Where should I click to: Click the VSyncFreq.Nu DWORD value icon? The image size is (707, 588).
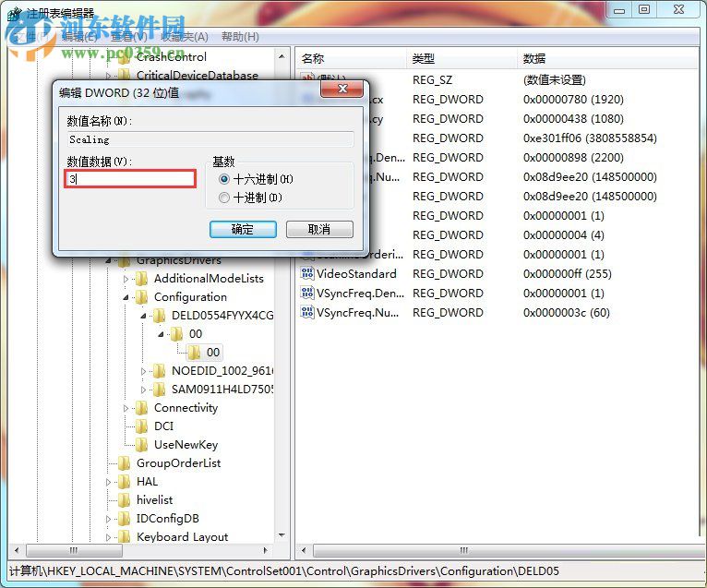point(307,312)
